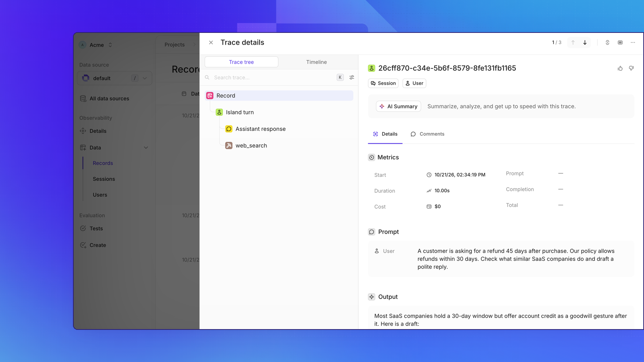The image size is (644, 362).
Task: Click the expand height icon in header
Action: click(608, 43)
